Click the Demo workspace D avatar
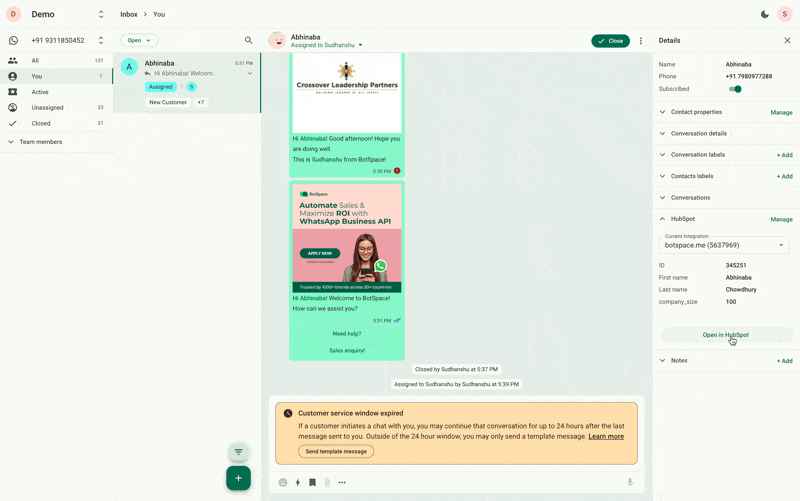 pyautogui.click(x=13, y=14)
